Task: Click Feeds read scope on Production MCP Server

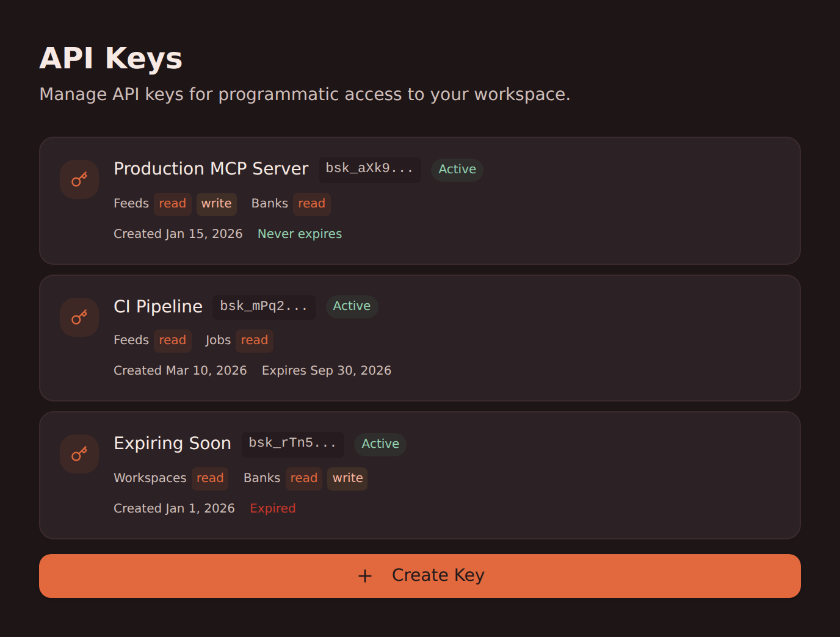Action: click(173, 204)
